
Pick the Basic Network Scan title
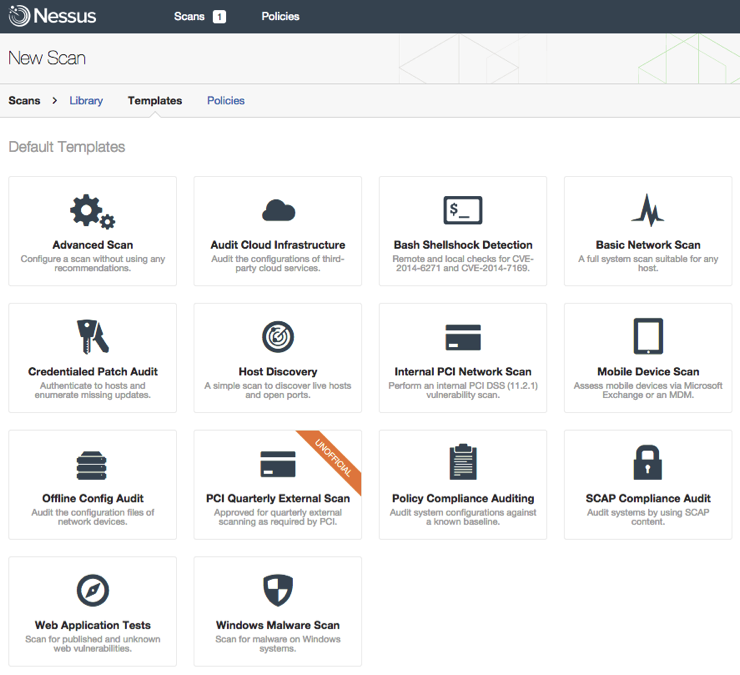coord(648,245)
